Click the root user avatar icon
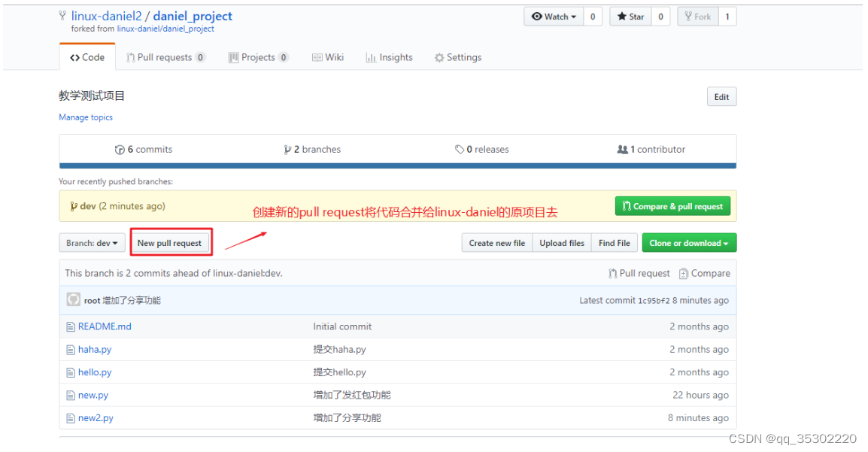 pos(74,300)
